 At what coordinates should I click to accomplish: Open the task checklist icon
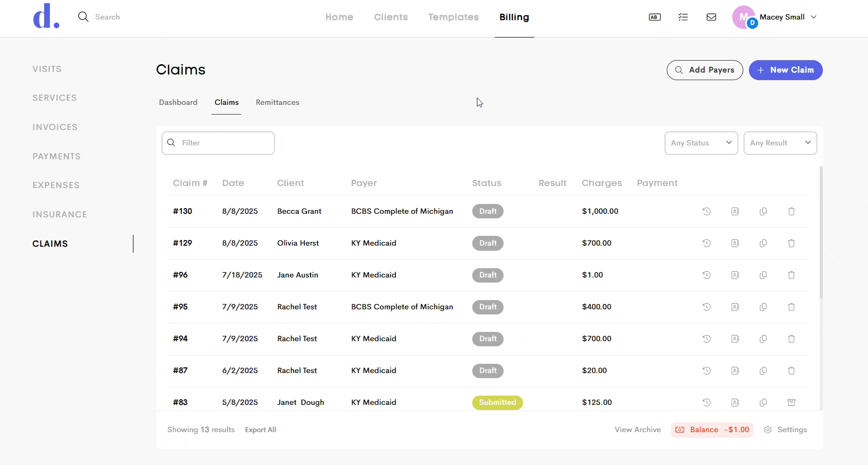683,17
